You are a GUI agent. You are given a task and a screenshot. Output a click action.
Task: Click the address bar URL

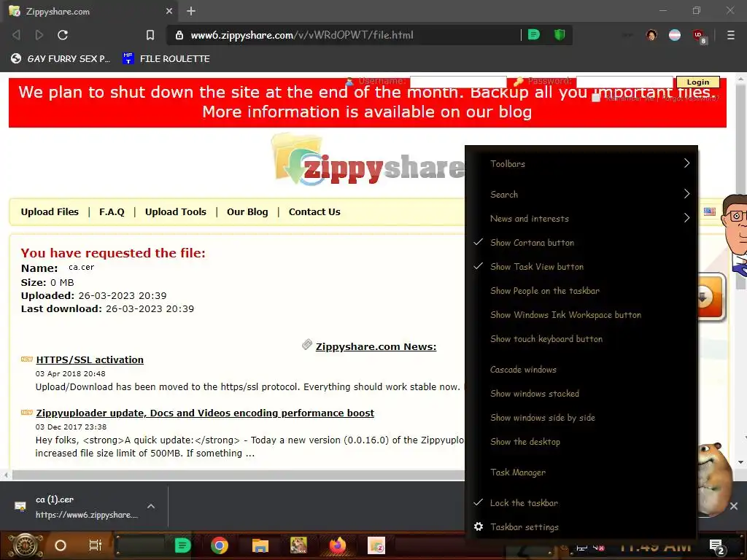302,35
